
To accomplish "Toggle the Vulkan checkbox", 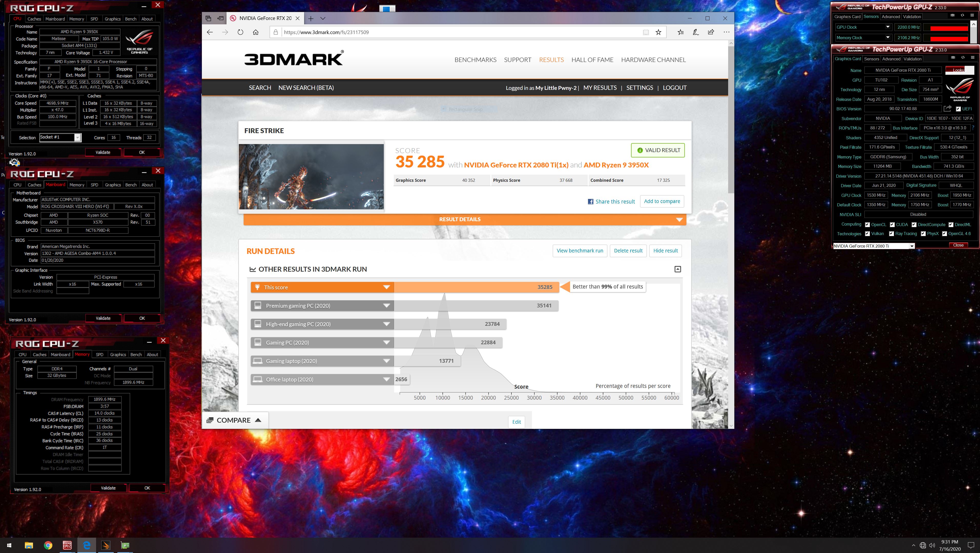I will [867, 234].
